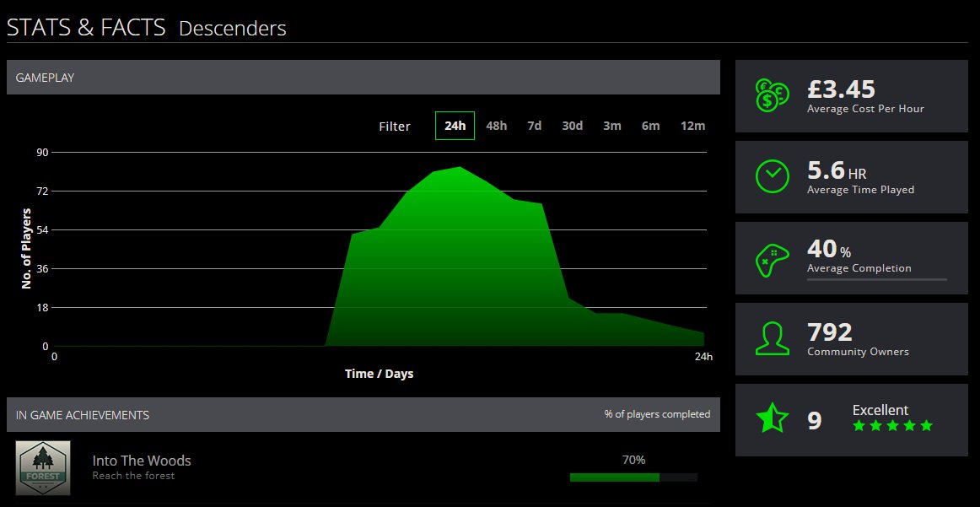The width and height of the screenshot is (980, 507).
Task: Select the 24h filter
Action: click(x=455, y=126)
